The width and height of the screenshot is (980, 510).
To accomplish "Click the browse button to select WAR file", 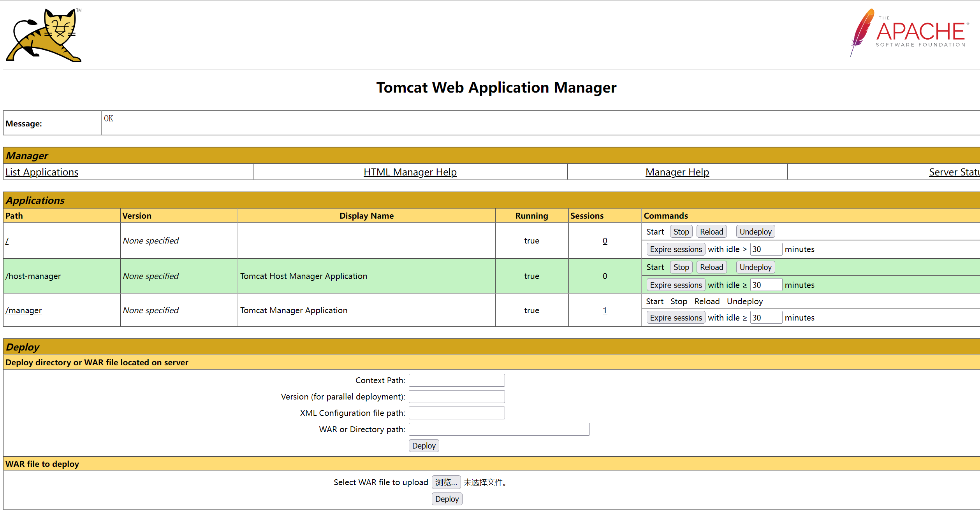I will click(446, 482).
